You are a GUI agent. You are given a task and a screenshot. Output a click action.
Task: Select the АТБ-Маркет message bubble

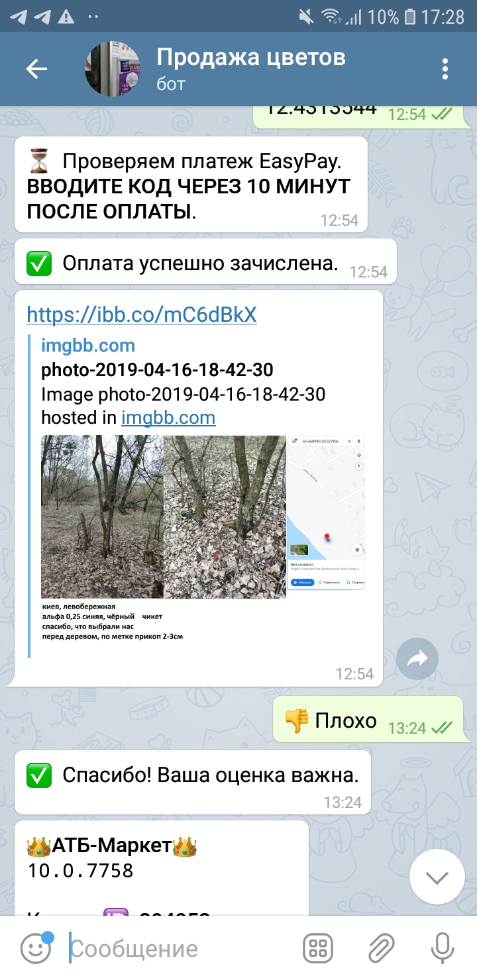click(x=162, y=867)
